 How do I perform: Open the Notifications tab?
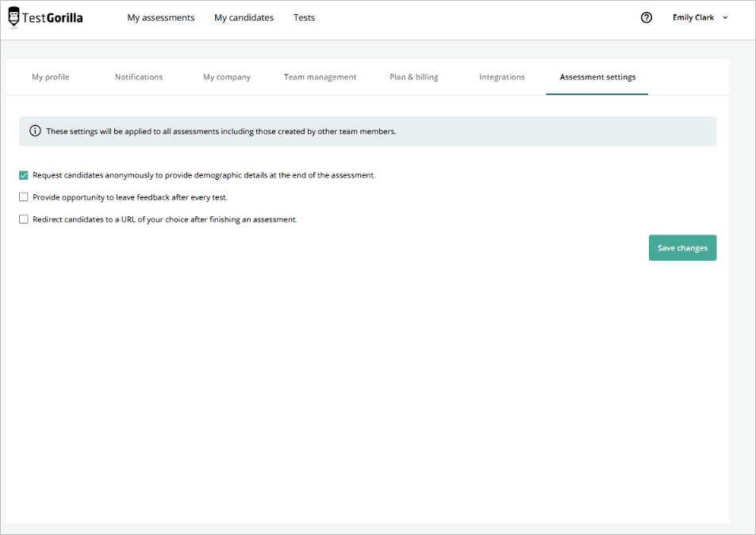pos(139,77)
